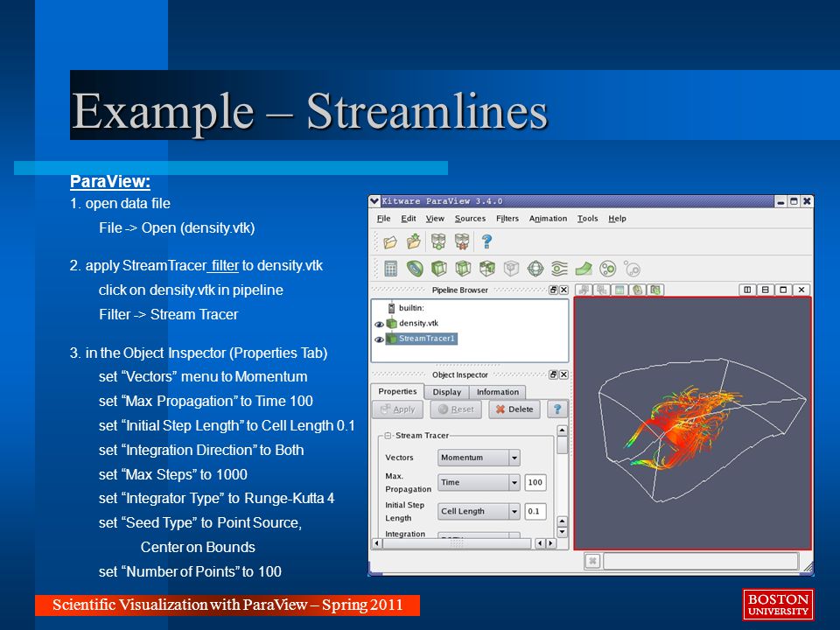The image size is (840, 630).
Task: Open the View menu
Action: coord(435,219)
